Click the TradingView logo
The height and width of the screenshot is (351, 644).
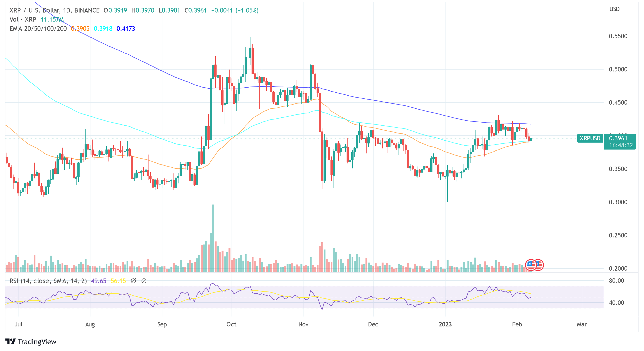point(31,341)
